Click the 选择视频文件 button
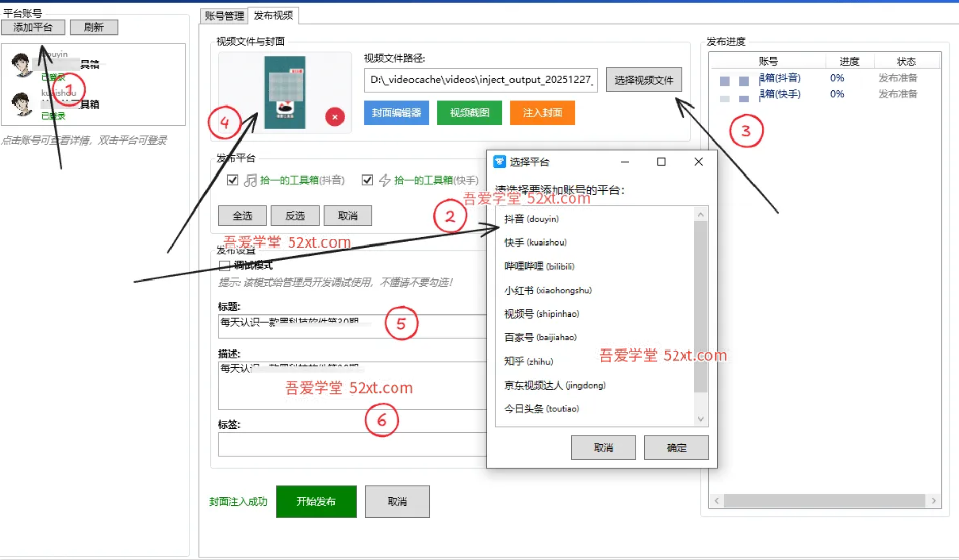The image size is (959, 560). pos(643,80)
